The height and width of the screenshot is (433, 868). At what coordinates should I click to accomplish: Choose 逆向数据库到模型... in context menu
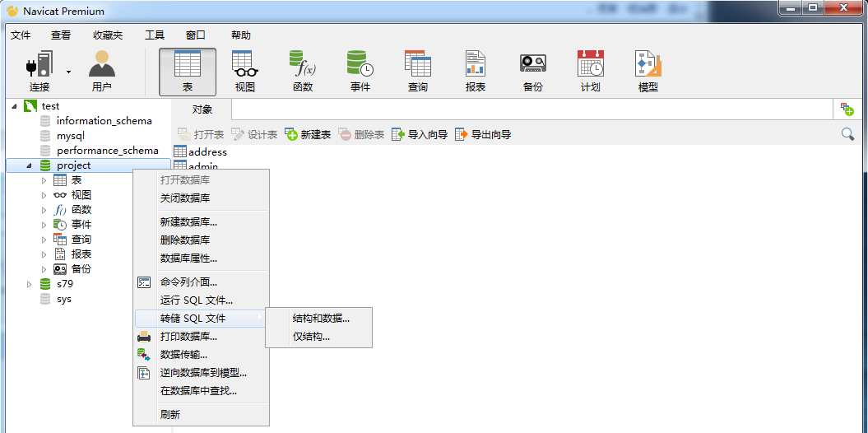[202, 373]
